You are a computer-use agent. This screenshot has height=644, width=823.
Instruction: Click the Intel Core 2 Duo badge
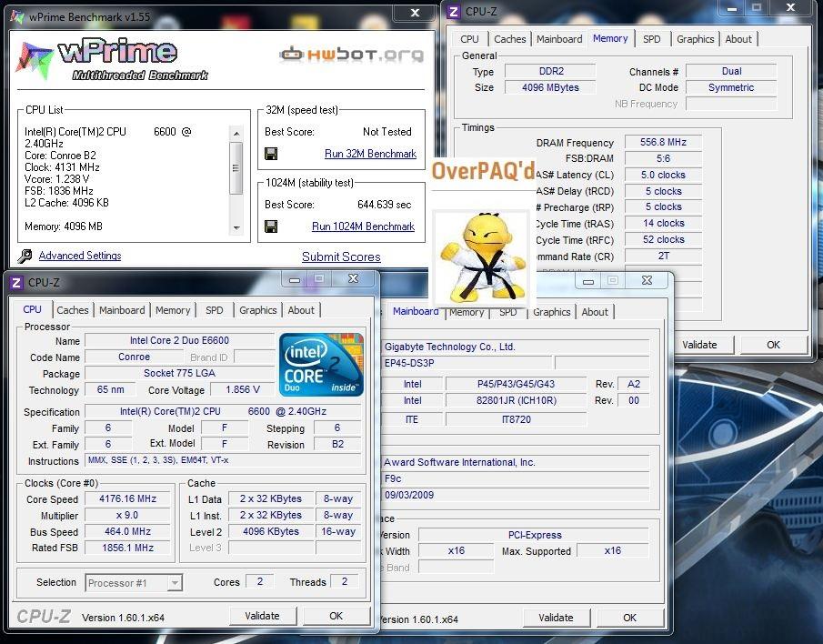pyautogui.click(x=321, y=364)
